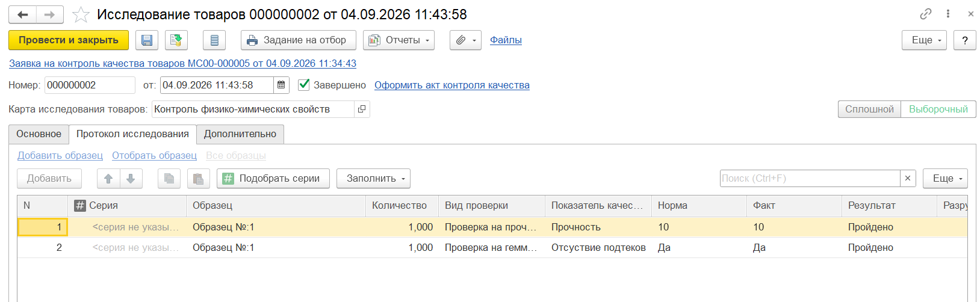Screen dimensions: 980x302
Task: Open the top Еще menu
Action: pos(924,40)
